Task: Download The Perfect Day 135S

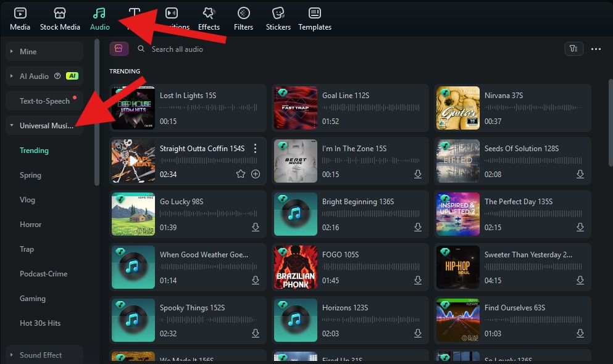Action: (580, 227)
